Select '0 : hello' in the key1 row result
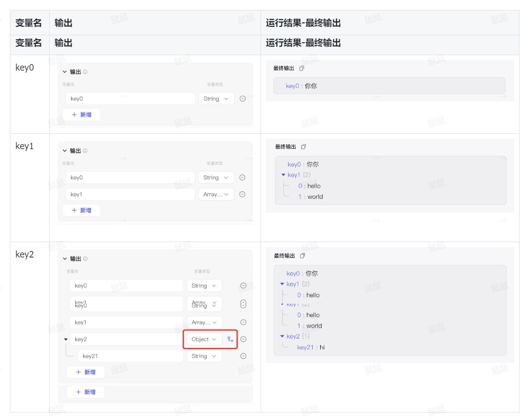The width and height of the screenshot is (529, 420). coord(309,186)
